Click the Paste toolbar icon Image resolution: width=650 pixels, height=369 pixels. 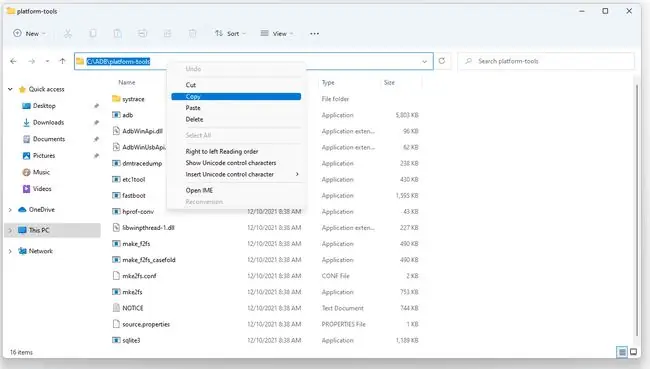[118, 34]
